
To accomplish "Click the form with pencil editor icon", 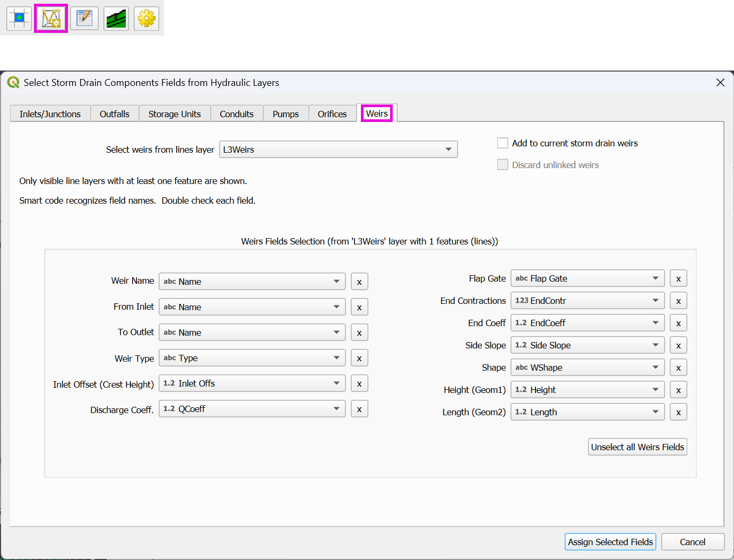I will (x=84, y=19).
